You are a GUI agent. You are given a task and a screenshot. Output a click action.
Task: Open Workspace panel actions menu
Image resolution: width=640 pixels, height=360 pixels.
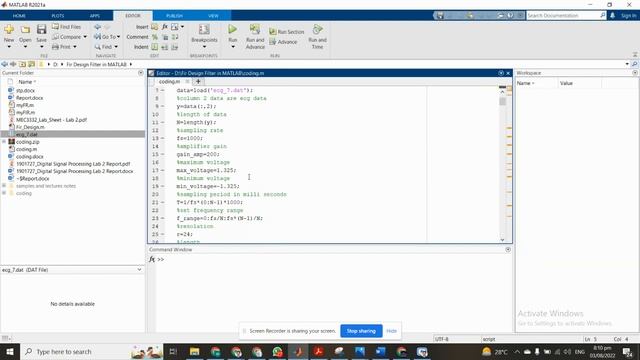point(635,73)
